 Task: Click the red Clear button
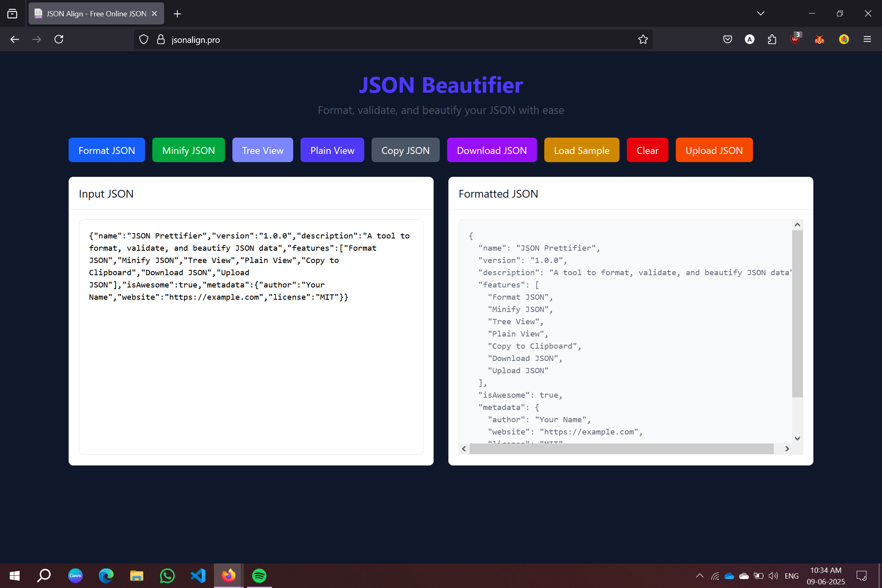647,150
